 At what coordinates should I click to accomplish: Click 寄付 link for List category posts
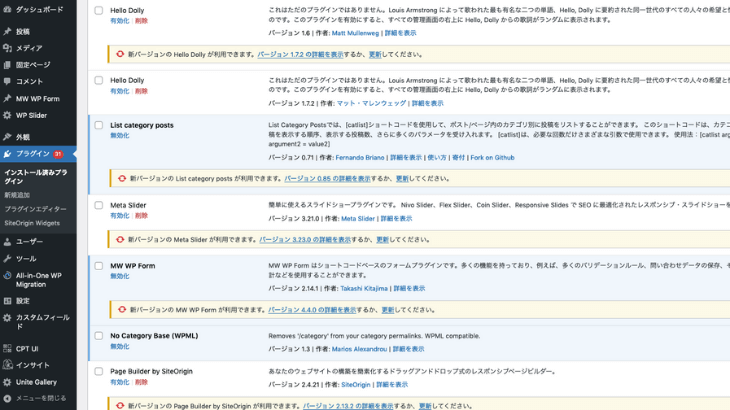pyautogui.click(x=458, y=158)
